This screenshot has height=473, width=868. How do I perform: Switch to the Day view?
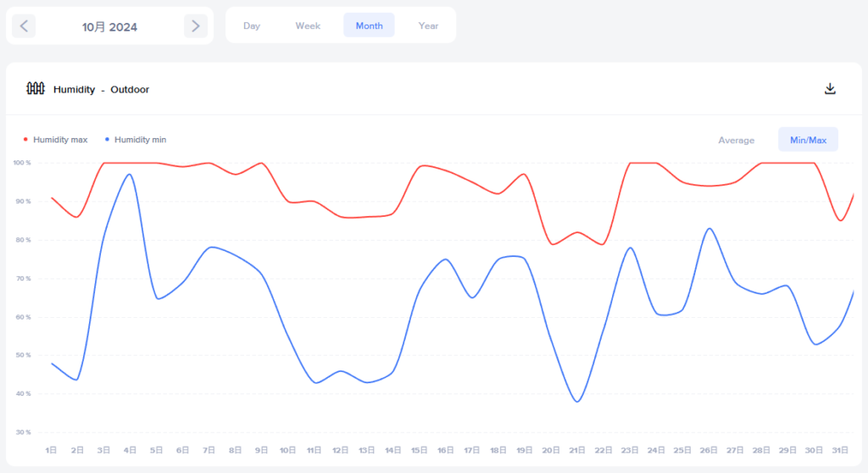click(252, 25)
